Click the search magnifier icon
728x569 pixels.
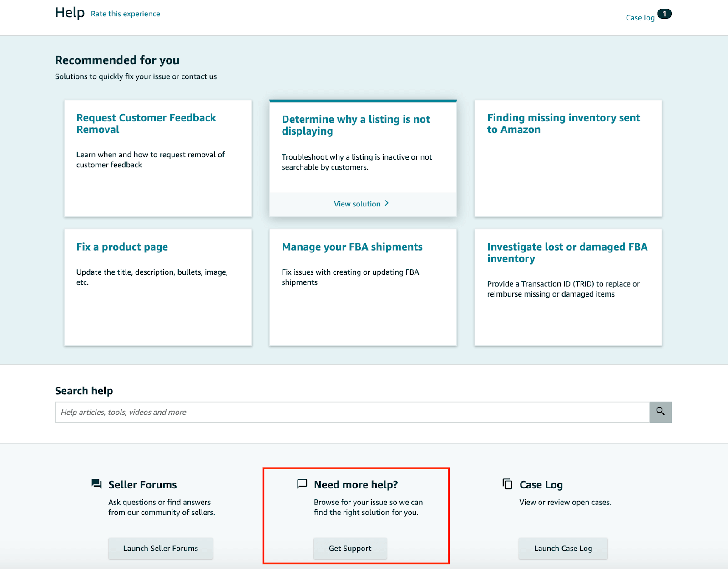click(660, 412)
